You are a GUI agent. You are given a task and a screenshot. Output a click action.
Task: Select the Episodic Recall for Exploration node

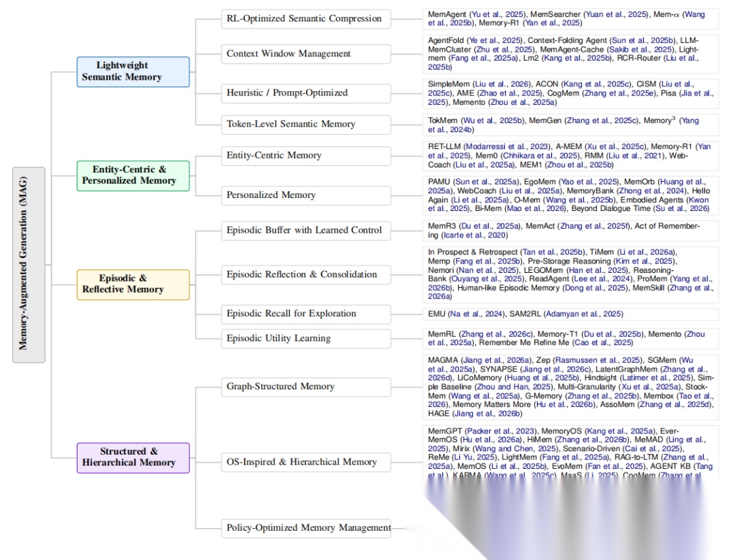point(306,314)
